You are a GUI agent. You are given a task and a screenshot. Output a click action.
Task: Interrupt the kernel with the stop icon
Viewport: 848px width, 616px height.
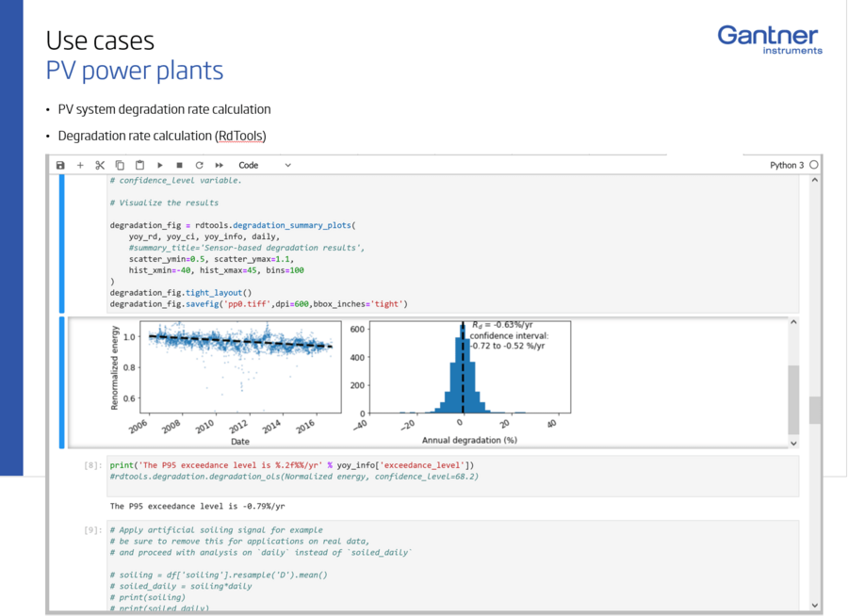(179, 165)
